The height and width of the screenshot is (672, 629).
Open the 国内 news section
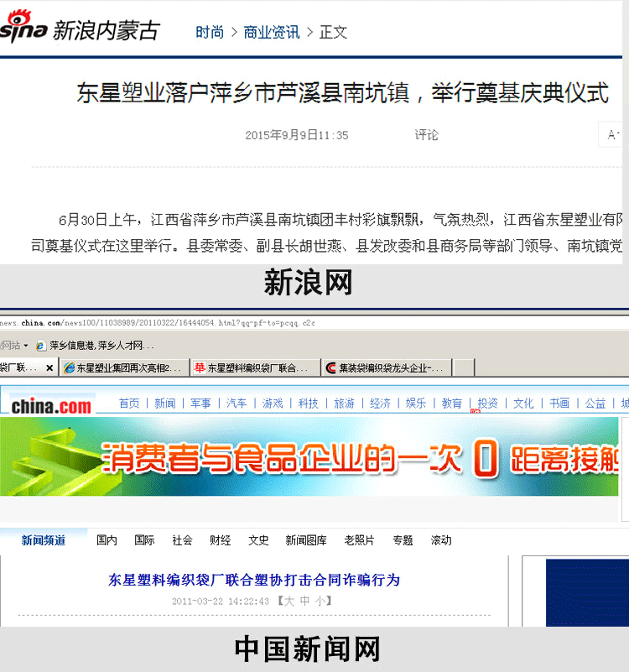(x=107, y=540)
